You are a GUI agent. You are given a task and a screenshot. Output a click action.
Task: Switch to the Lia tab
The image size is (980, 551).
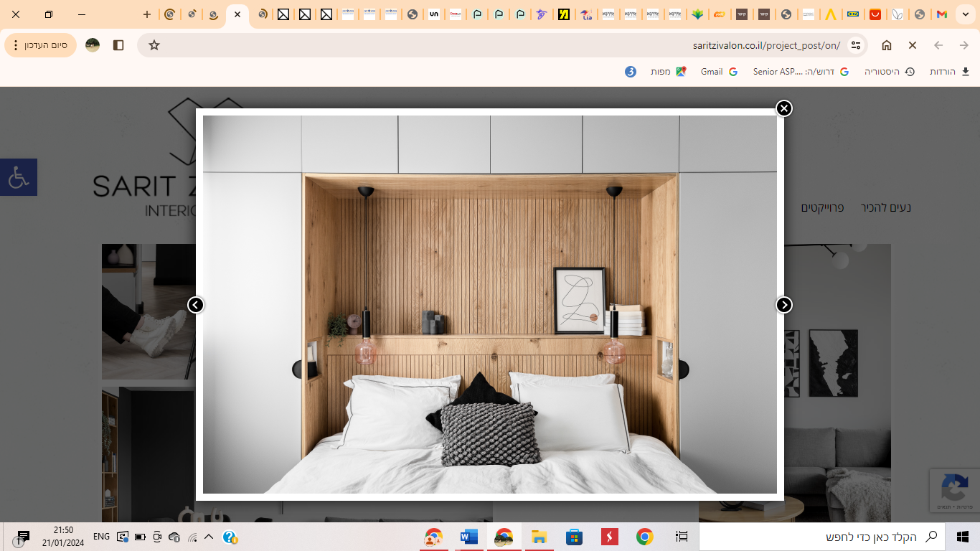tap(586, 14)
